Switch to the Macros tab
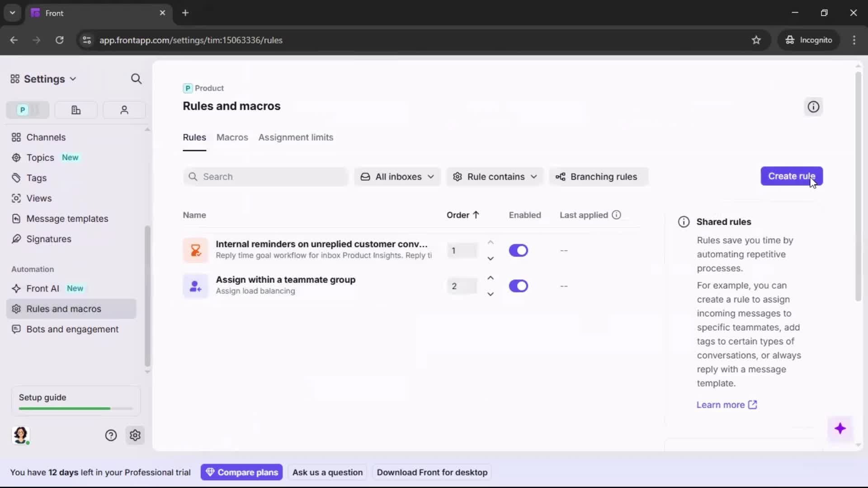This screenshot has width=868, height=488. [232, 138]
